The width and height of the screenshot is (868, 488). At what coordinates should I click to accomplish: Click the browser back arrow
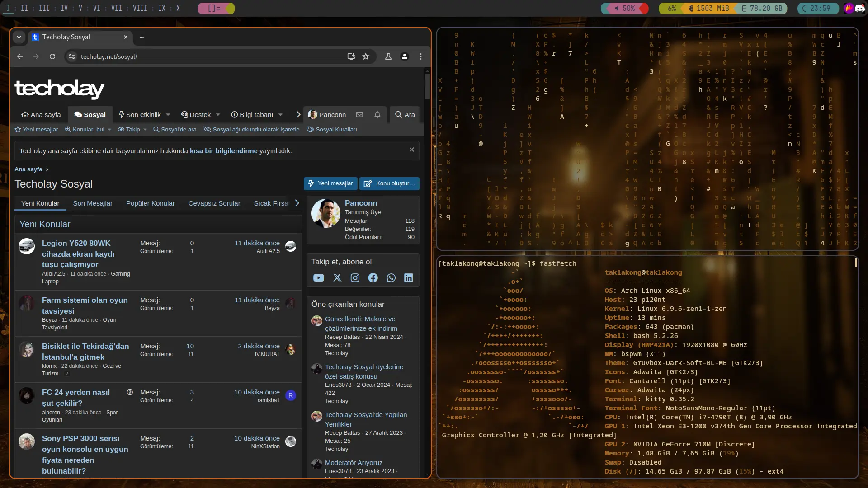click(x=20, y=56)
